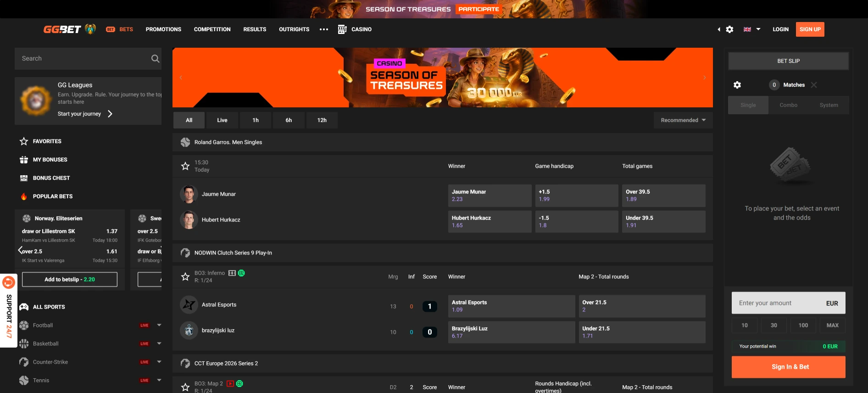Click the NODWIN Clutch Series league icon
The width and height of the screenshot is (868, 393).
pyautogui.click(x=185, y=253)
